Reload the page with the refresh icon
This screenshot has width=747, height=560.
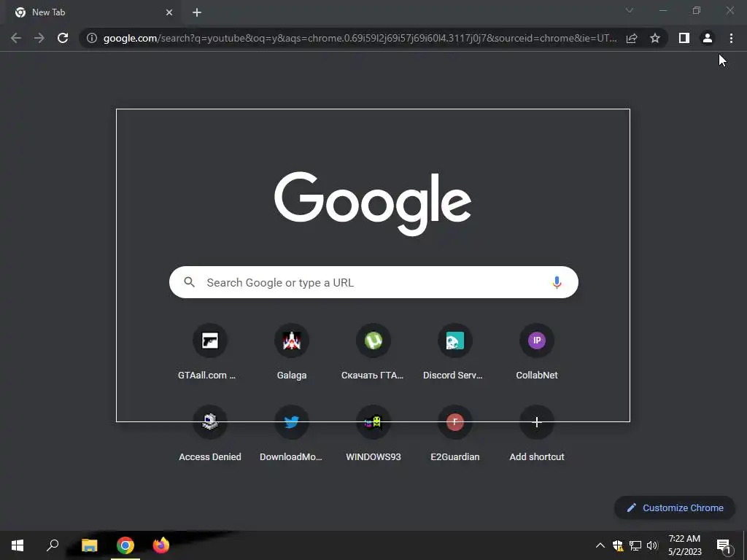pos(63,38)
